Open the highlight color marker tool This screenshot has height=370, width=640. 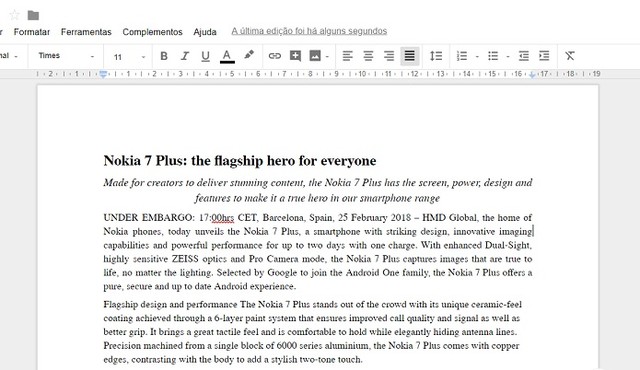(x=249, y=55)
